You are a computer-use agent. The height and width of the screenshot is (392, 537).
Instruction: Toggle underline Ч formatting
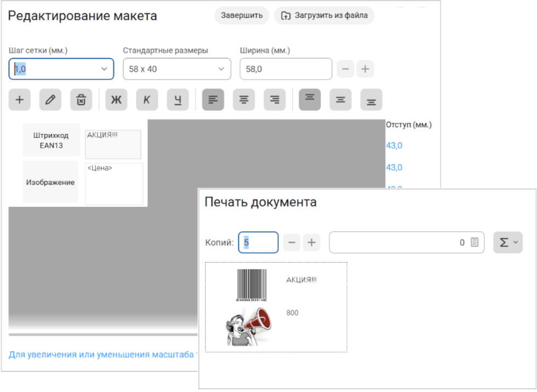coord(178,100)
